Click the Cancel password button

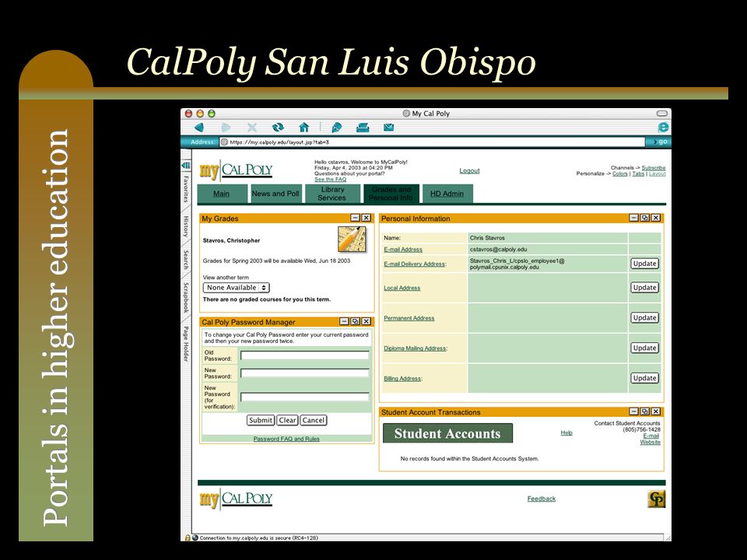pyautogui.click(x=314, y=420)
